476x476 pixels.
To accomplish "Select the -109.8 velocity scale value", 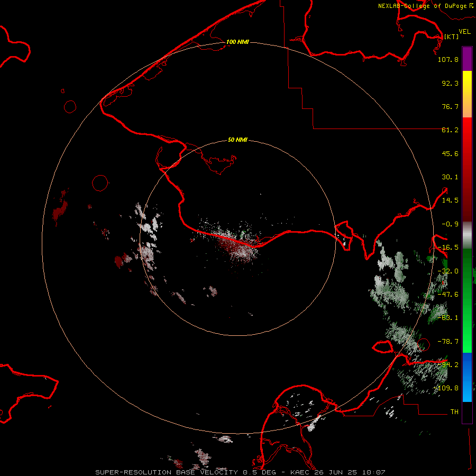I will pyautogui.click(x=446, y=388).
